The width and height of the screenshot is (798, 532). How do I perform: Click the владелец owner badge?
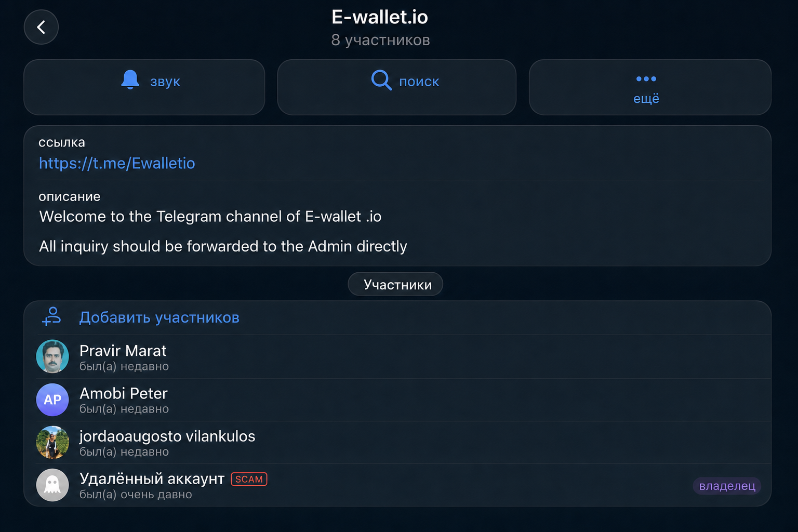[x=727, y=486]
